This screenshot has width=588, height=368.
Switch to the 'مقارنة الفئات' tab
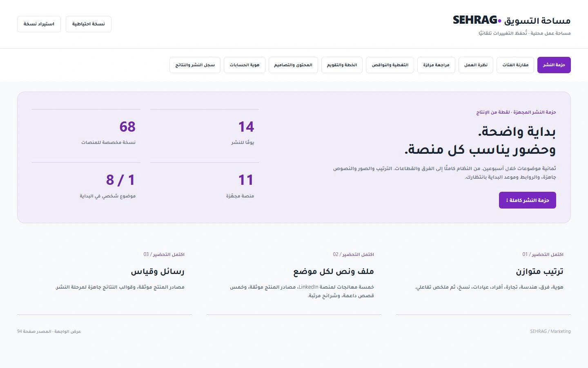click(515, 65)
